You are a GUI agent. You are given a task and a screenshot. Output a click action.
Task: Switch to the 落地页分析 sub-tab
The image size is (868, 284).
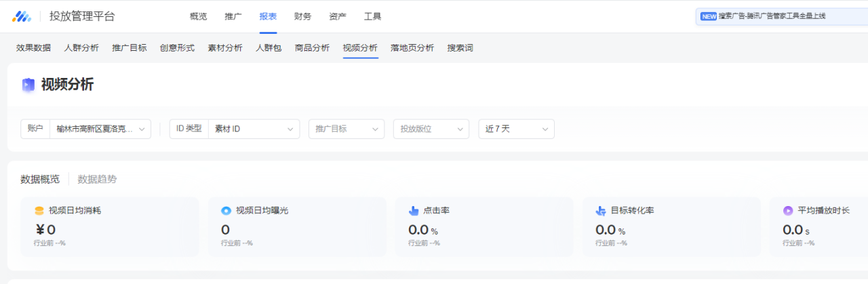tap(412, 48)
